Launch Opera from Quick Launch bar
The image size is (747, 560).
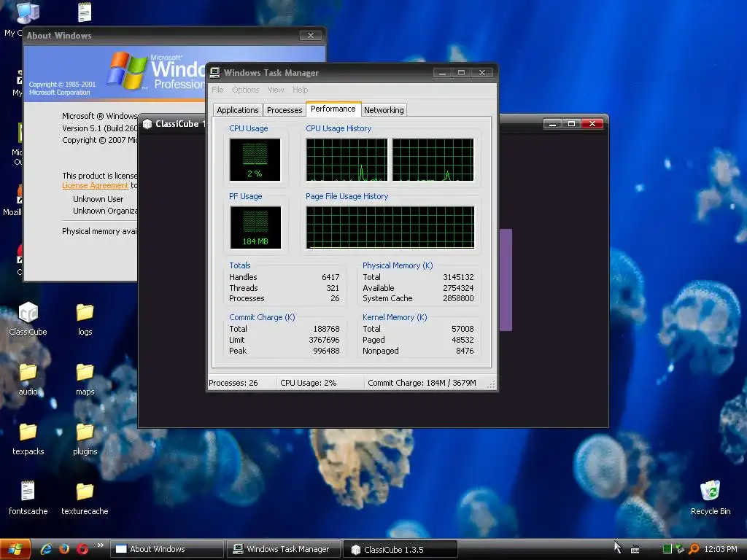[82, 548]
